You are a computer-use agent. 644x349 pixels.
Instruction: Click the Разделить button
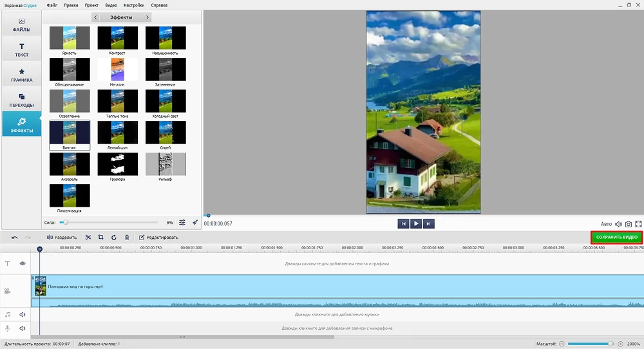point(62,237)
